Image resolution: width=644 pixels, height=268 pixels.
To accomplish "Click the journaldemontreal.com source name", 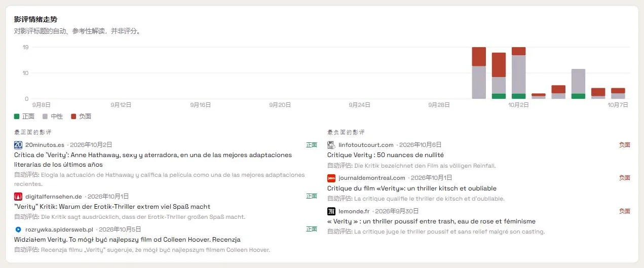I will pos(372,178).
